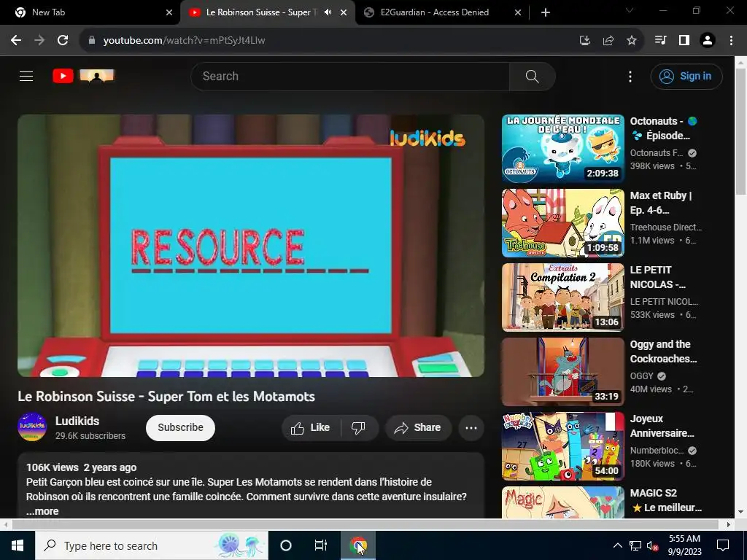This screenshot has width=747, height=560.
Task: Open the Numberblocks Joyeux Anniversaire thumbnail
Action: coord(562,446)
